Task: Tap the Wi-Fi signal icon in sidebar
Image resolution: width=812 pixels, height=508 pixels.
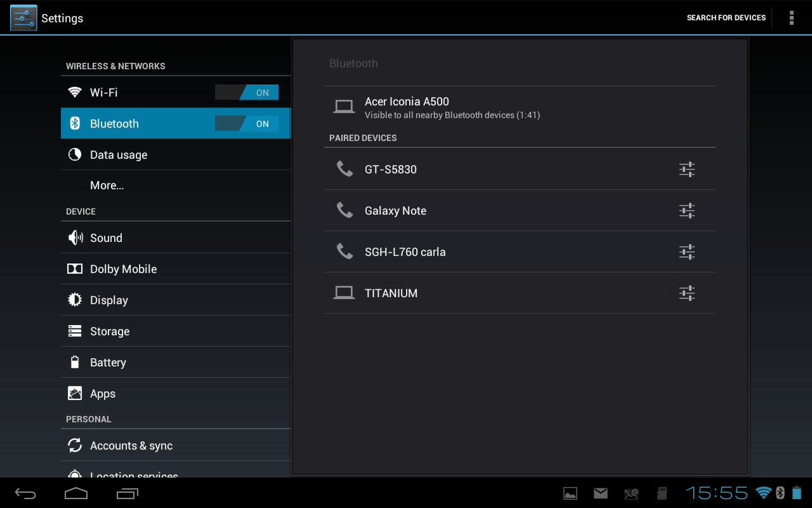Action: tap(75, 92)
